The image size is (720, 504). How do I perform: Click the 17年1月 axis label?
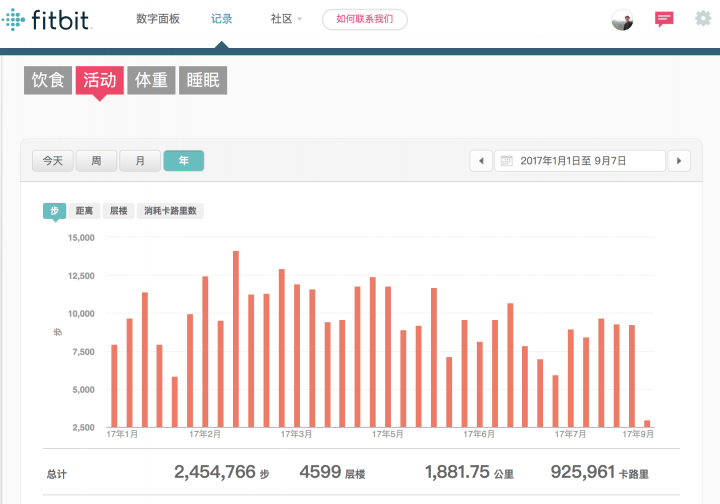[122, 434]
